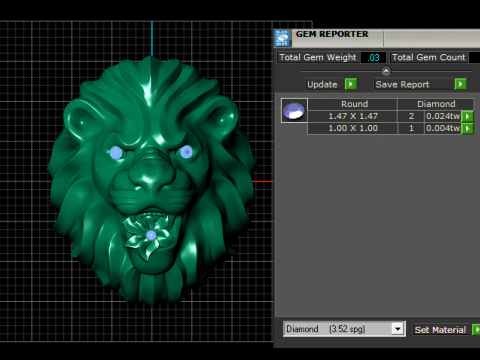Select the 1.47 X 1.47 size cell
The width and height of the screenshot is (480, 360).
click(x=353, y=116)
